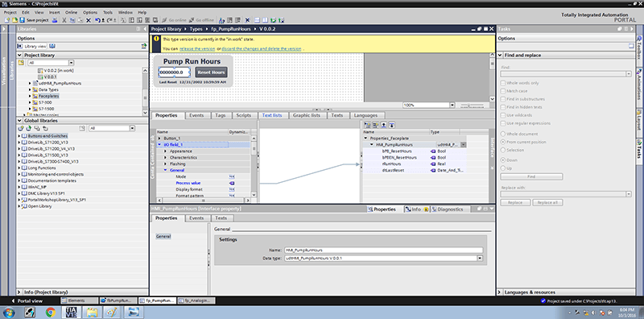Viewport: 644px width, 319px height.
Task: Enable Find in substructures checkbox
Action: click(502, 99)
